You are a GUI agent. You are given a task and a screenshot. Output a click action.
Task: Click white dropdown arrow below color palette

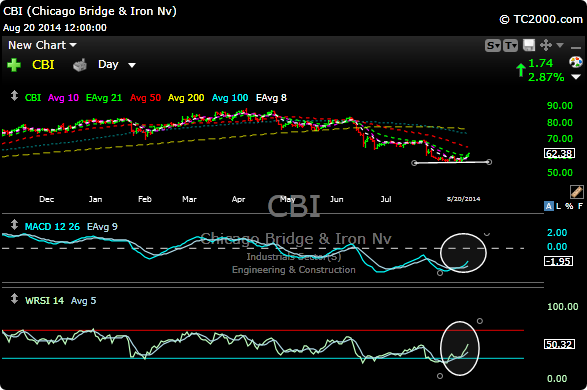pos(576,77)
